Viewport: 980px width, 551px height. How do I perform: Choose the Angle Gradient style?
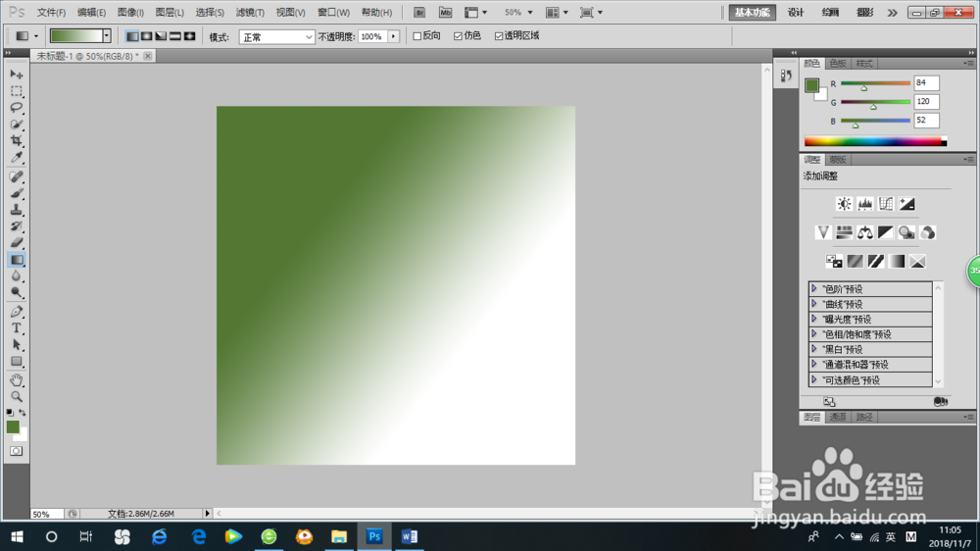pos(161,36)
